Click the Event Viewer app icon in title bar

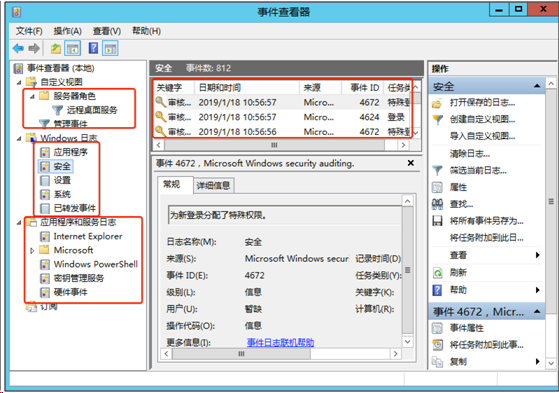17,12
